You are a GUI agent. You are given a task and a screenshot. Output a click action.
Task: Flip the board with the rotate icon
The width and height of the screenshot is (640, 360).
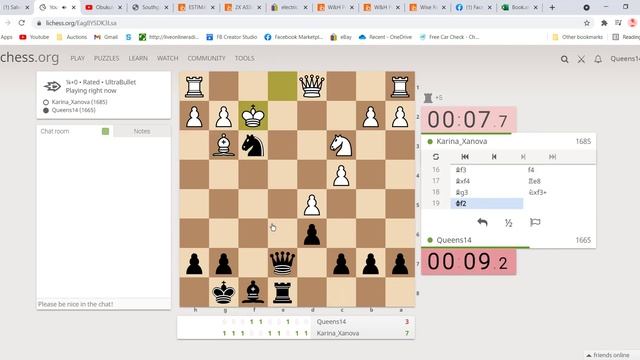tap(436, 157)
